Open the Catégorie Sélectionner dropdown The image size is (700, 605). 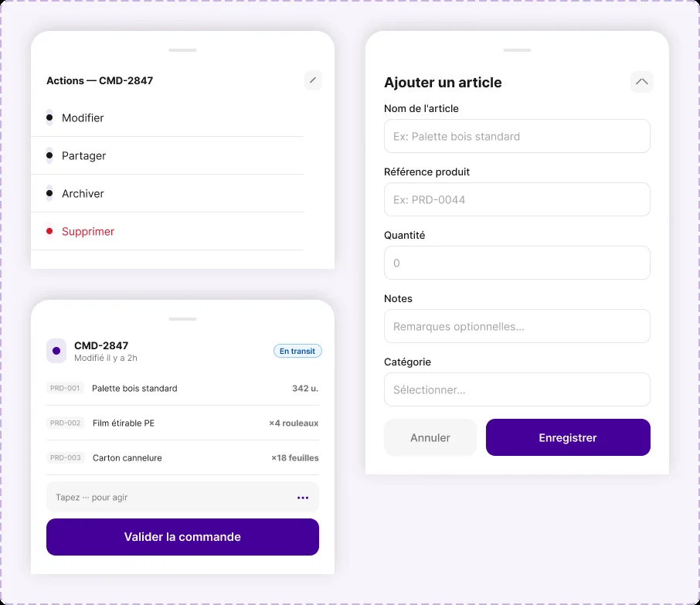point(517,389)
